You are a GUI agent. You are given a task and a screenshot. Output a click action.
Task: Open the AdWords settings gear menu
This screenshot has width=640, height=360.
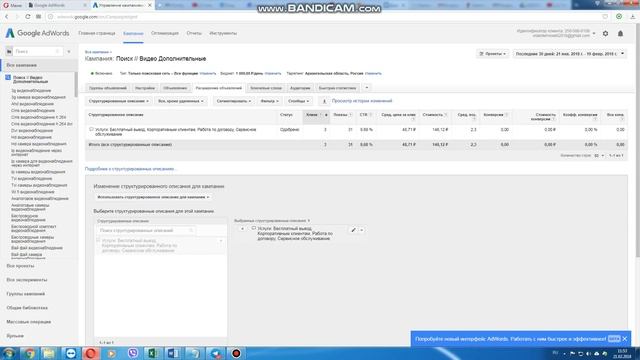click(605, 33)
